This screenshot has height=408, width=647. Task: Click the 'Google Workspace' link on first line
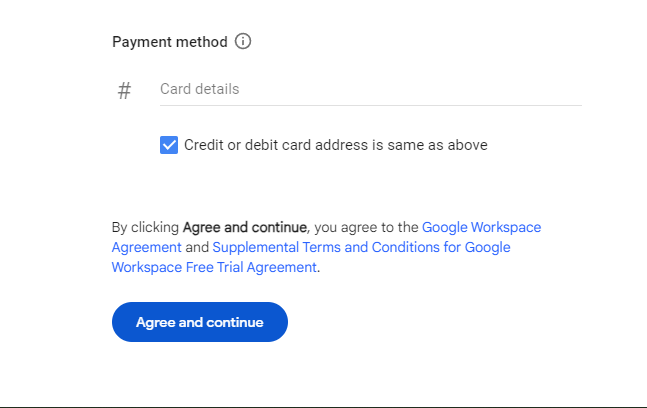coord(481,227)
